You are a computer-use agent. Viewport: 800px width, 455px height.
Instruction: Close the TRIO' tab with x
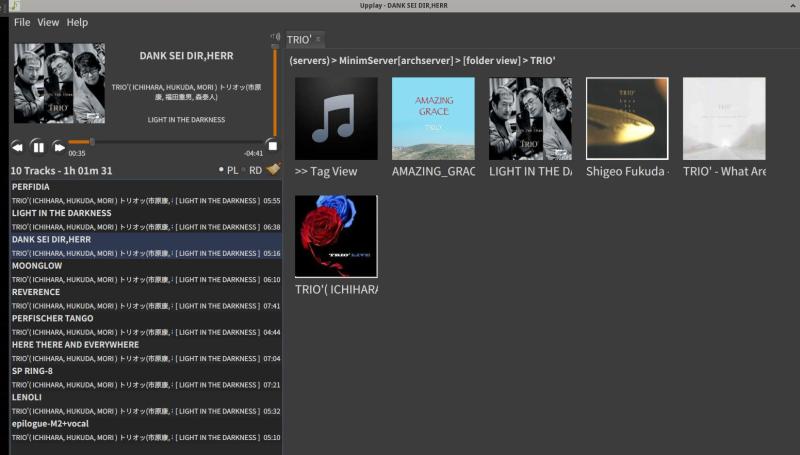[x=318, y=39]
